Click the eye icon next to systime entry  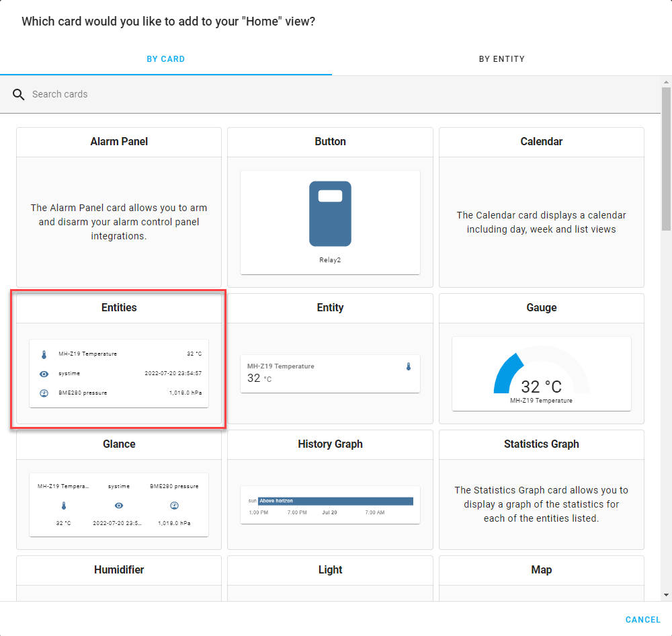click(x=44, y=373)
